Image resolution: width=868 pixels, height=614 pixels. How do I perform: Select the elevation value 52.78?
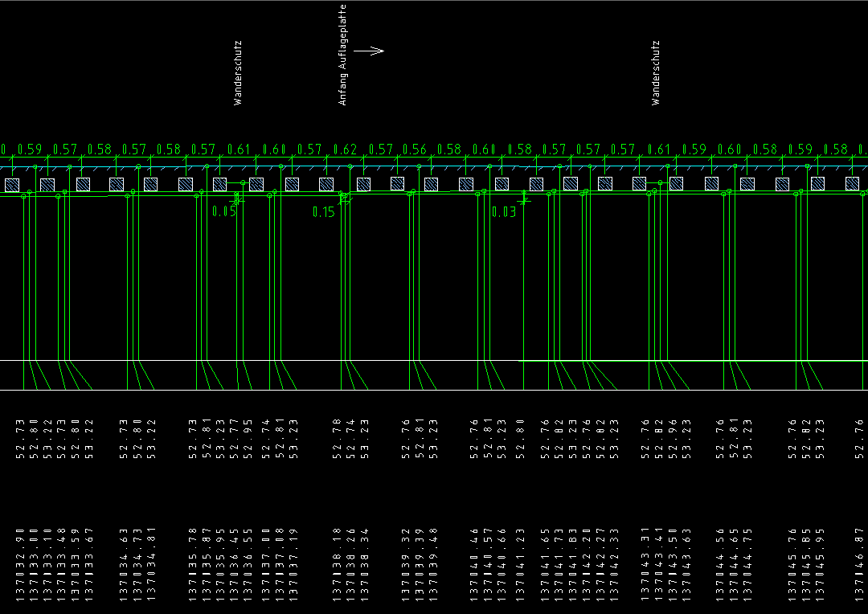click(x=338, y=439)
